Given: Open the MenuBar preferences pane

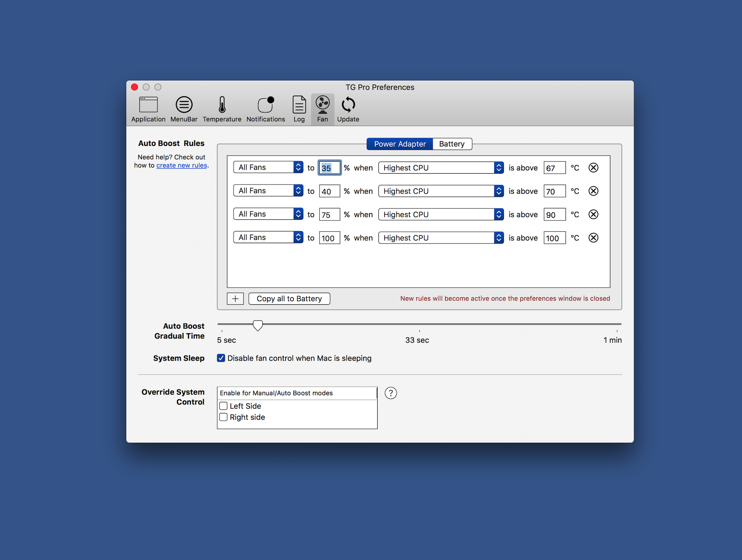Looking at the screenshot, I should (184, 109).
